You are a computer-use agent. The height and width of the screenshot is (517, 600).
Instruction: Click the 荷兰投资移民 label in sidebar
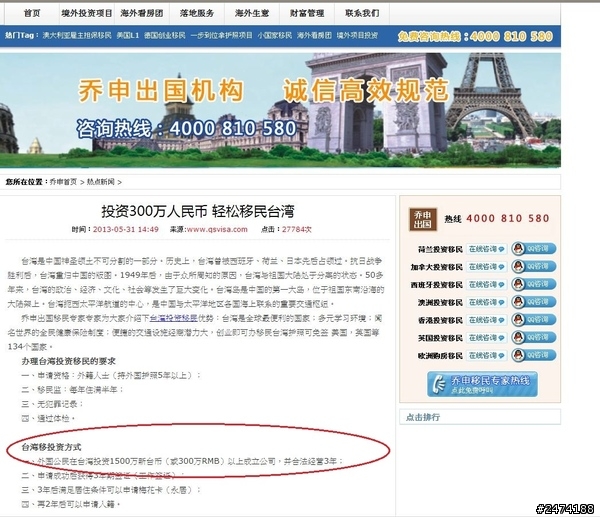click(440, 250)
